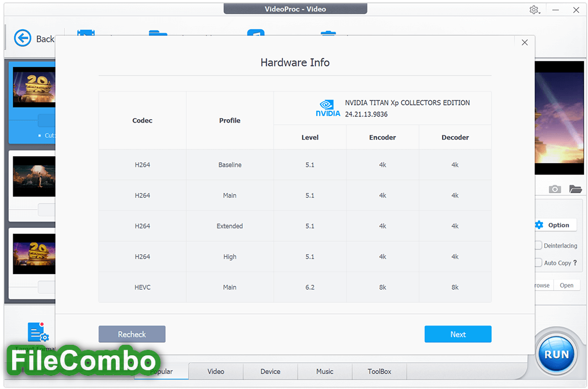Click the Auto Copy help question mark

[x=575, y=263]
